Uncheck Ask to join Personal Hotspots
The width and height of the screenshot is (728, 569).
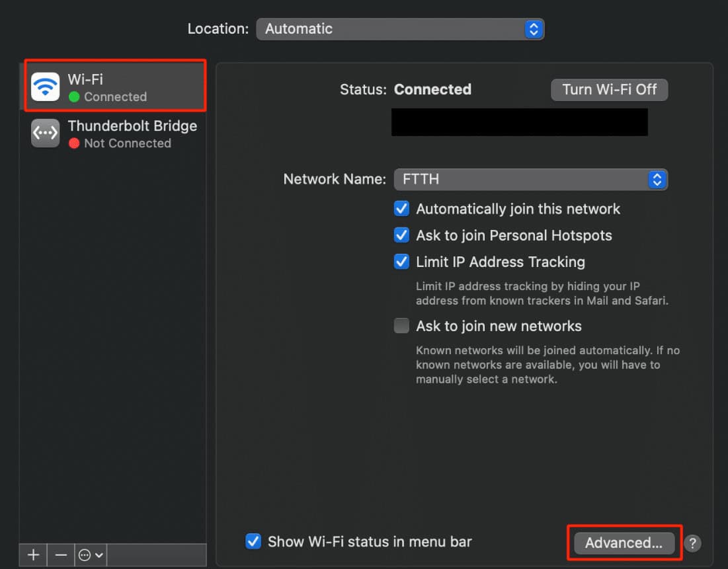(x=401, y=235)
